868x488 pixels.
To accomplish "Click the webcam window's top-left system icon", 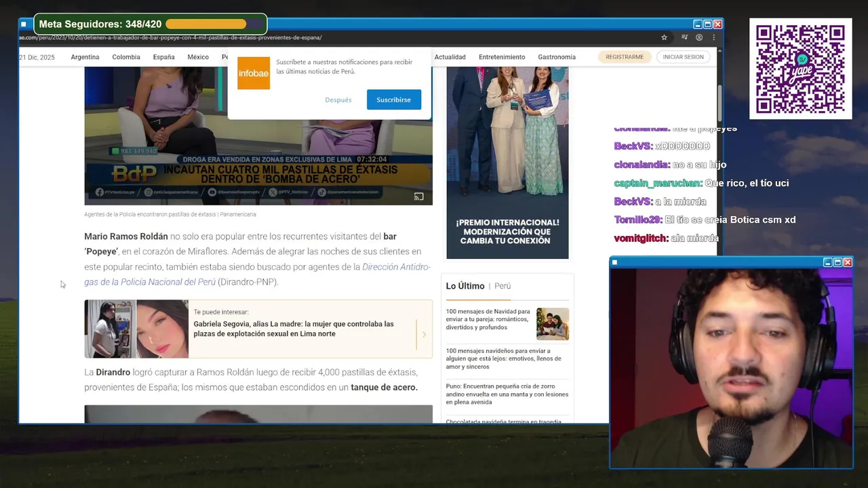I will (x=614, y=262).
